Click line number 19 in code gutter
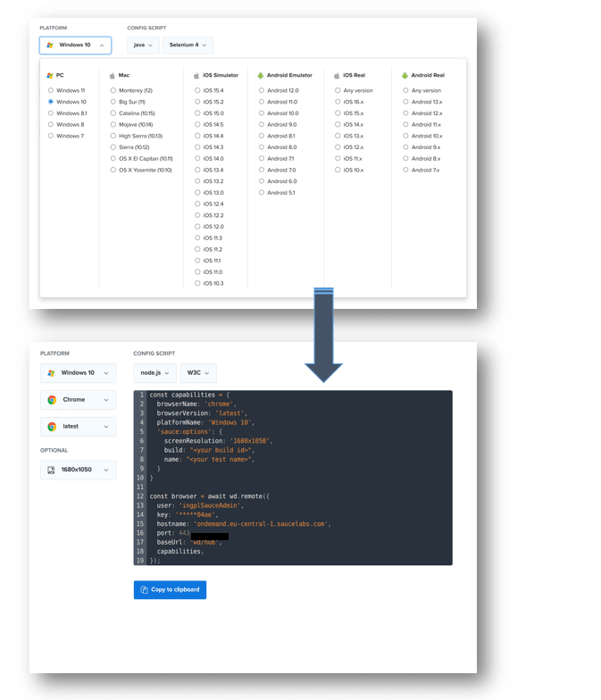The width and height of the screenshot is (601, 700). click(x=140, y=561)
